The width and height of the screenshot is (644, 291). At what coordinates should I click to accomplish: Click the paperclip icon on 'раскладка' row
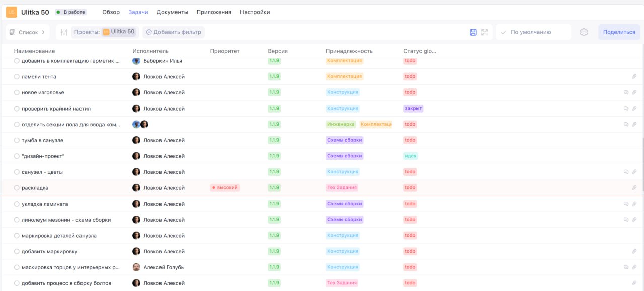[x=634, y=188]
